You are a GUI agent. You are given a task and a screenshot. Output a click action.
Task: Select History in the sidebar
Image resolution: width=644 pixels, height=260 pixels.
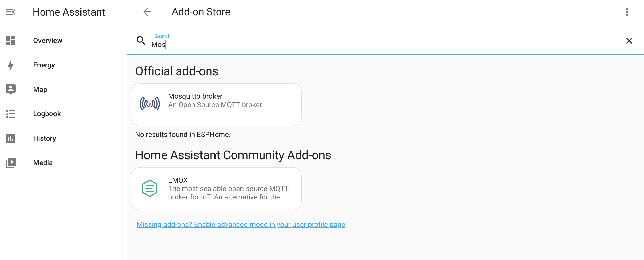click(45, 138)
